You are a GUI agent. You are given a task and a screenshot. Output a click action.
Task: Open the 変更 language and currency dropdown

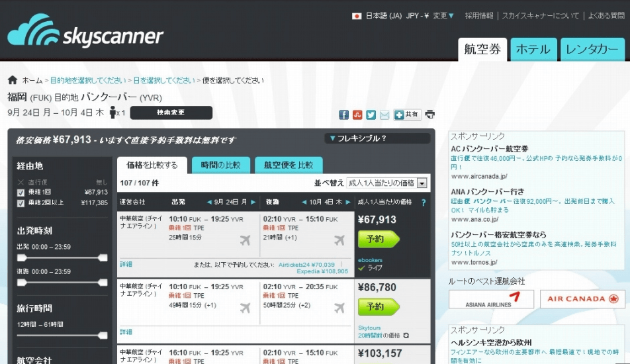pyautogui.click(x=443, y=16)
